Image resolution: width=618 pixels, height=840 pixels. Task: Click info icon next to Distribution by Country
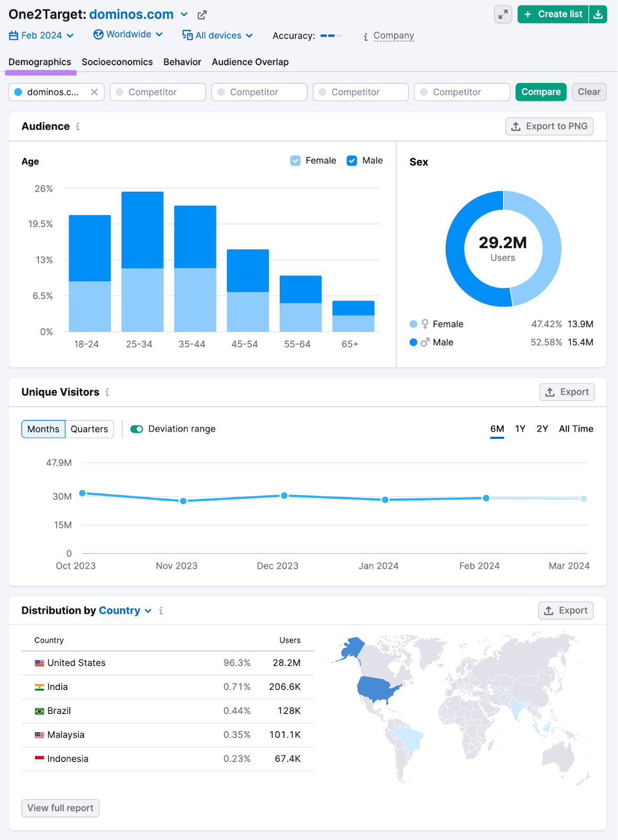[x=161, y=611]
